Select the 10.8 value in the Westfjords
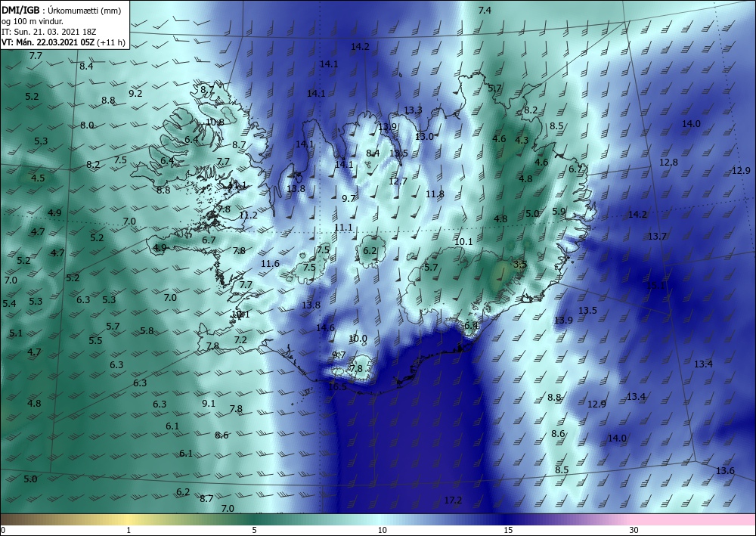756x536 pixels. 215,122
